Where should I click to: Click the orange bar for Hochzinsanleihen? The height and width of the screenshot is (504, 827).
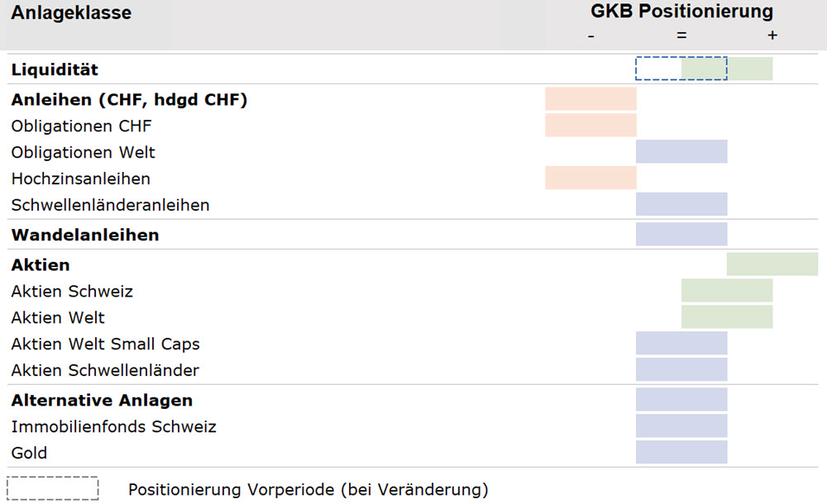point(590,178)
